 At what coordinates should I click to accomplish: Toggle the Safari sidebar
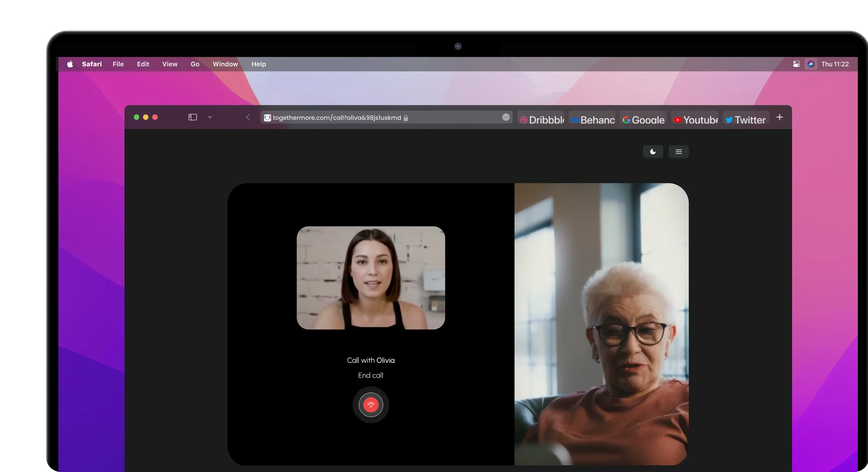pyautogui.click(x=192, y=117)
